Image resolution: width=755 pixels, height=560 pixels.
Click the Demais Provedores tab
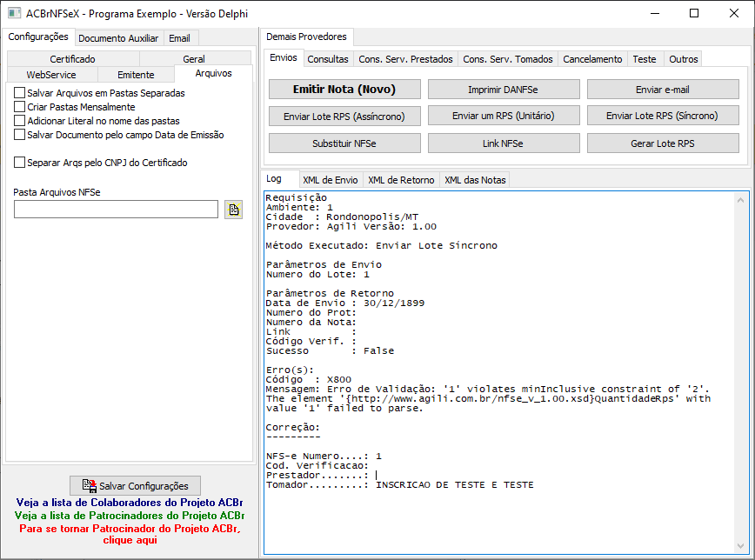[306, 37]
